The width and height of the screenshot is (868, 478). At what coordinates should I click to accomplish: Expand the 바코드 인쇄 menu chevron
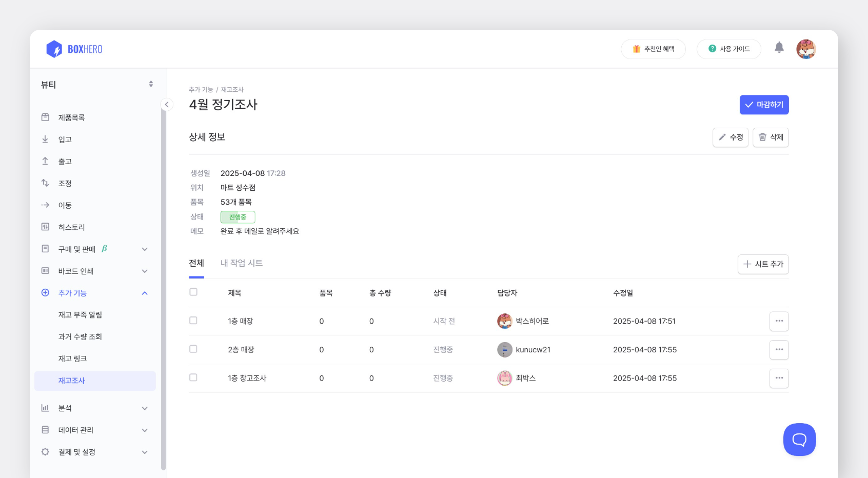click(145, 271)
